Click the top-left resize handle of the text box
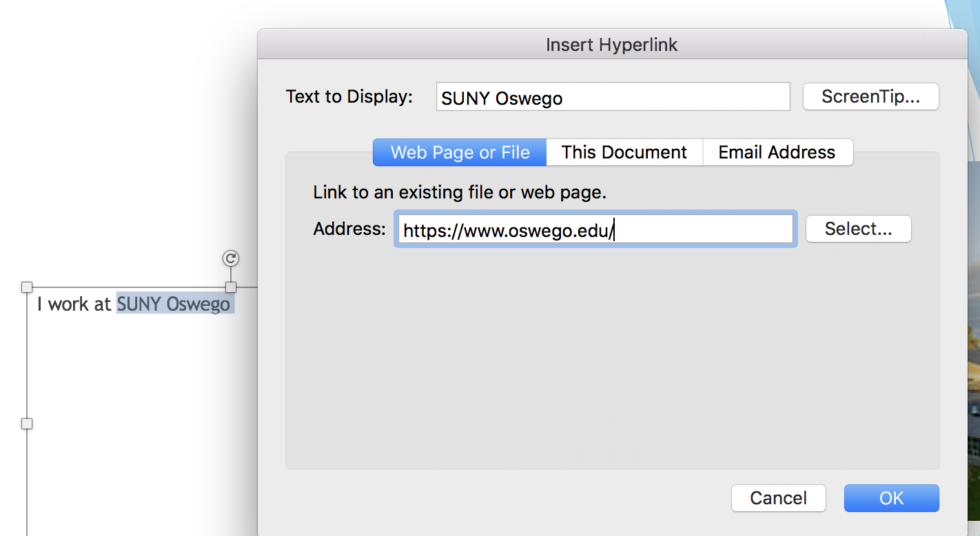 point(27,287)
